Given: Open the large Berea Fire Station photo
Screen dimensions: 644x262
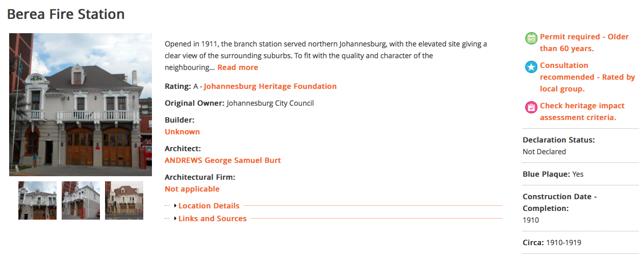Looking at the screenshot, I should [x=81, y=105].
